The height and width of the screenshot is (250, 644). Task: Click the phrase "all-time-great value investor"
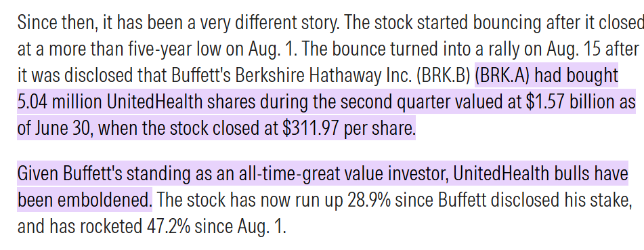(x=344, y=174)
